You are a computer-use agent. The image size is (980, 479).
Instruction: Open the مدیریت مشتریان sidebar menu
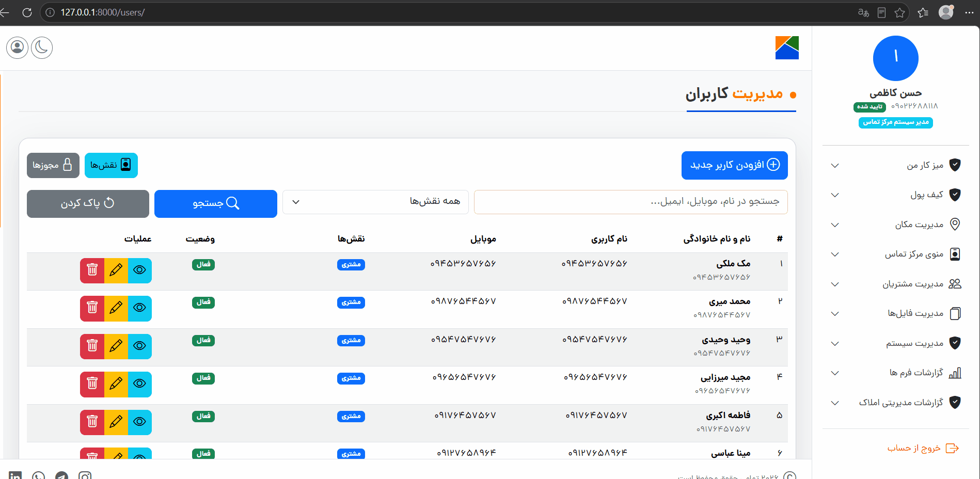click(895, 284)
